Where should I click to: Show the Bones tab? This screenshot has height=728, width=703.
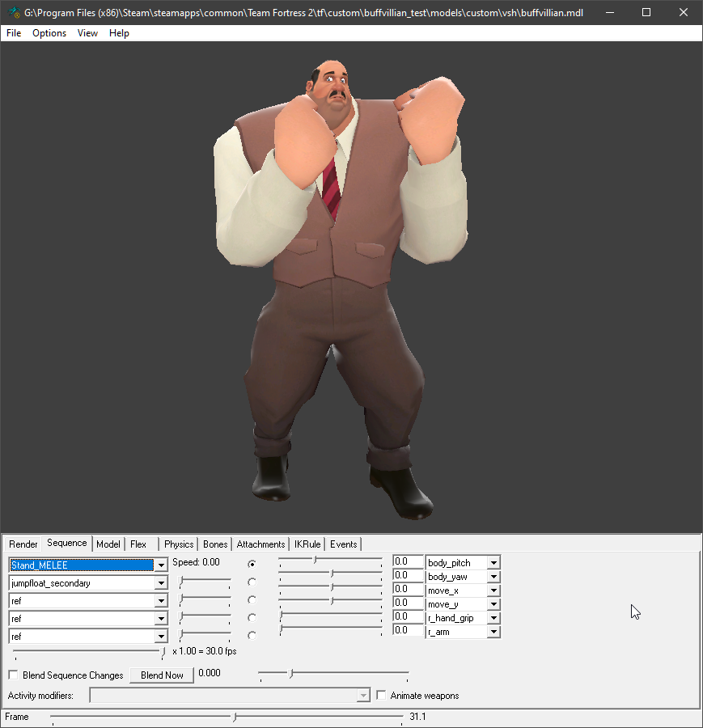215,544
